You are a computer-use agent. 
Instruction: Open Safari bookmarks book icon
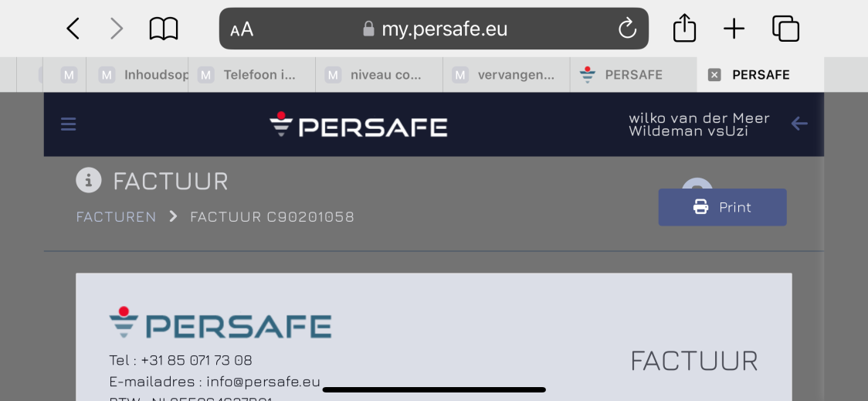point(164,29)
